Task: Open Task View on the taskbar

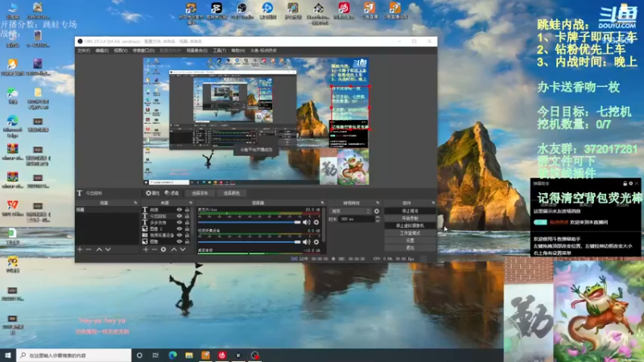Action: point(155,355)
